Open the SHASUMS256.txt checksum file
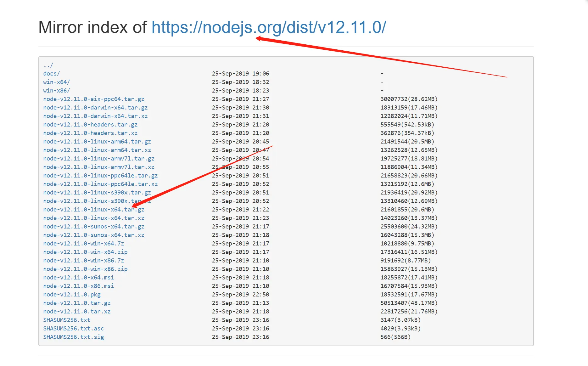Screen dimensions: 588x366 [x=67, y=320]
